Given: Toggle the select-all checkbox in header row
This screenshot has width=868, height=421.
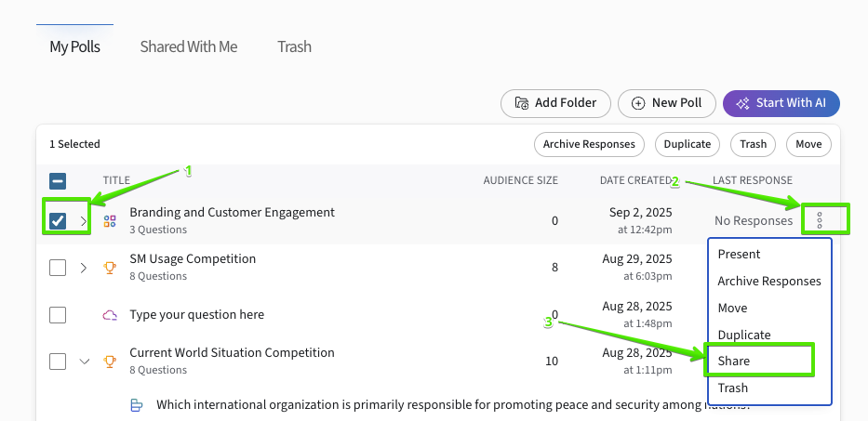Looking at the screenshot, I should (58, 181).
